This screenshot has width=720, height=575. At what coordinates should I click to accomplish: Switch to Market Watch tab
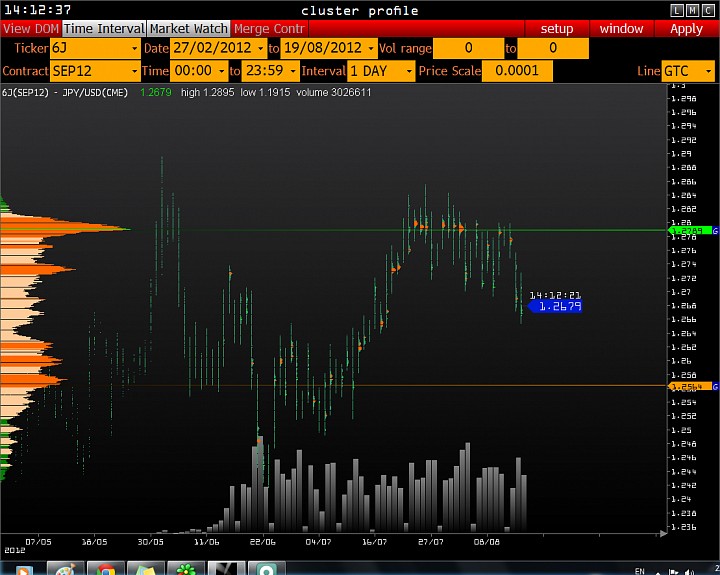(189, 28)
